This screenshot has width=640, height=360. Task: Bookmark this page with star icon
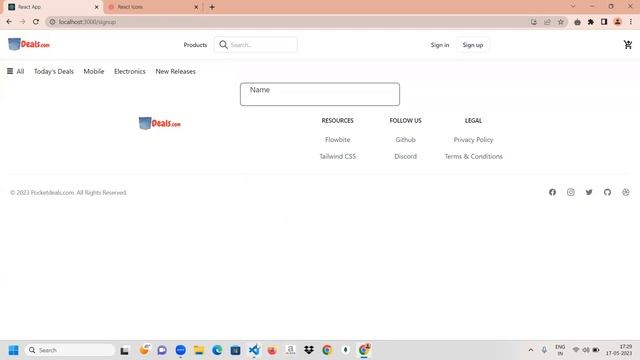coord(561,22)
